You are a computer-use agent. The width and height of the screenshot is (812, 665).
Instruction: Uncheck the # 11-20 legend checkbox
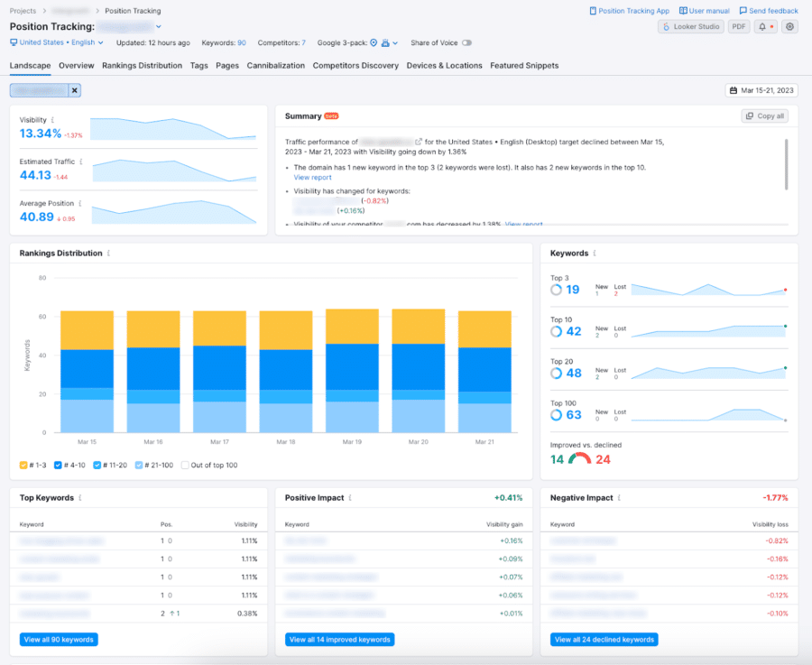(97, 465)
